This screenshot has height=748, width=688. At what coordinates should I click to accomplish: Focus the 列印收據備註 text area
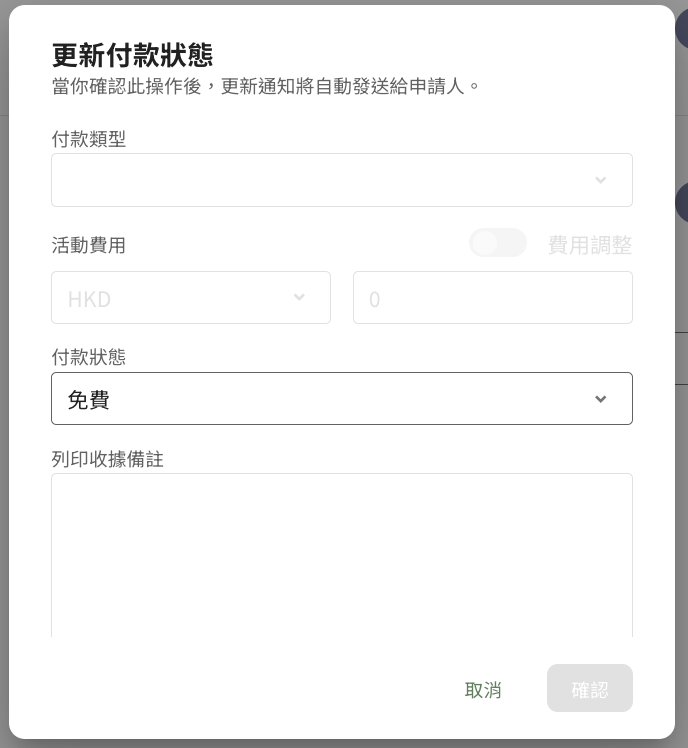pyautogui.click(x=341, y=555)
